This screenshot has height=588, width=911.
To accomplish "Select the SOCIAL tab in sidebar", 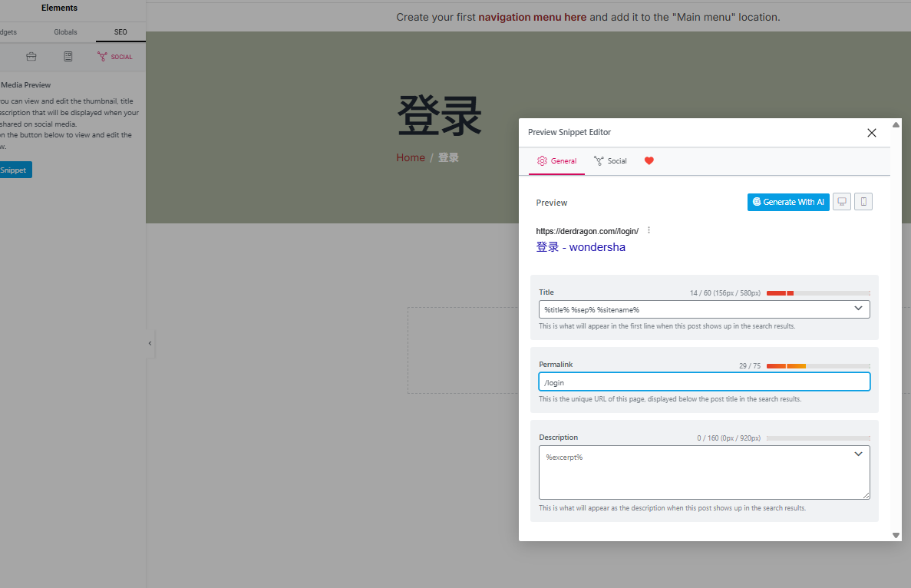I will (x=115, y=57).
